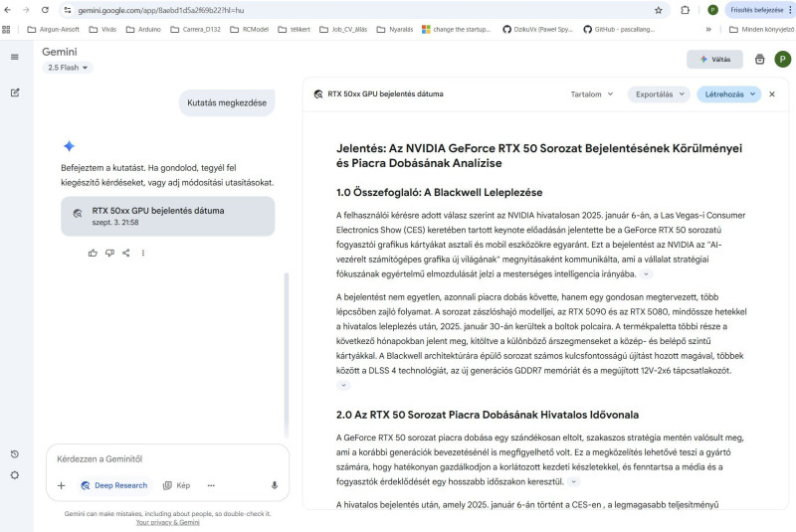Click the browser back arrow
The height and width of the screenshot is (532, 796).
click(8, 10)
